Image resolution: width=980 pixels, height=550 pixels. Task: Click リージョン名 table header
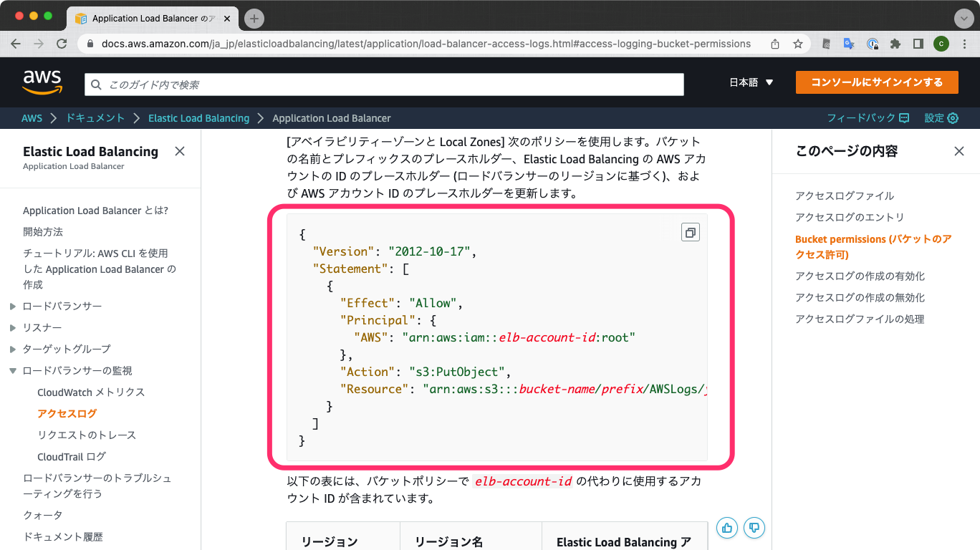coord(448,542)
